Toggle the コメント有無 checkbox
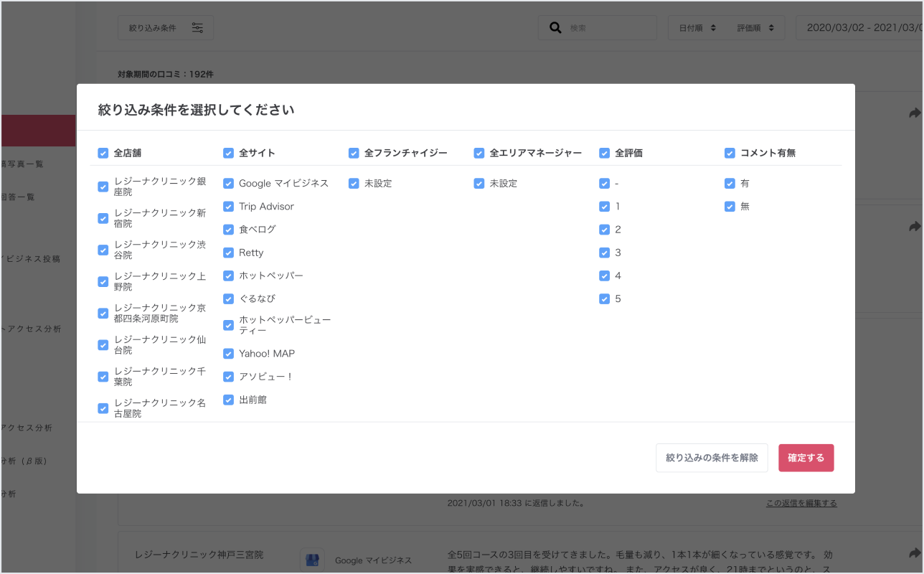Viewport: 924px width, 574px height. point(730,153)
